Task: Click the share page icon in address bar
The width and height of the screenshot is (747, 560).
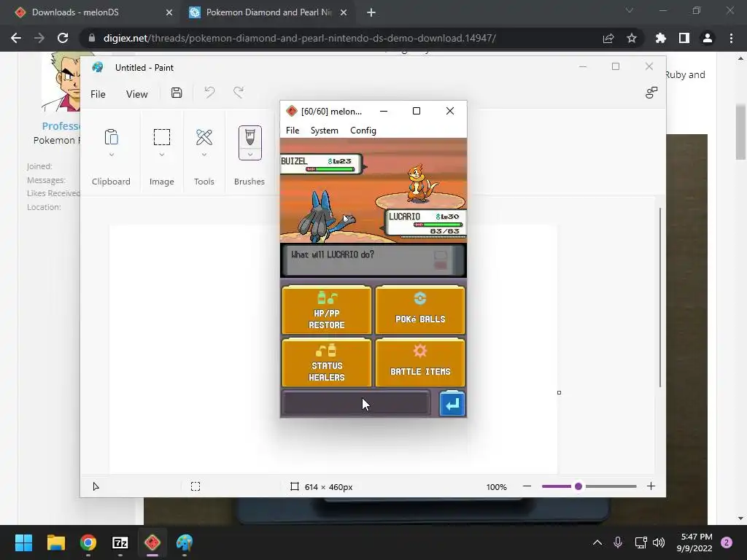Action: coord(608,39)
